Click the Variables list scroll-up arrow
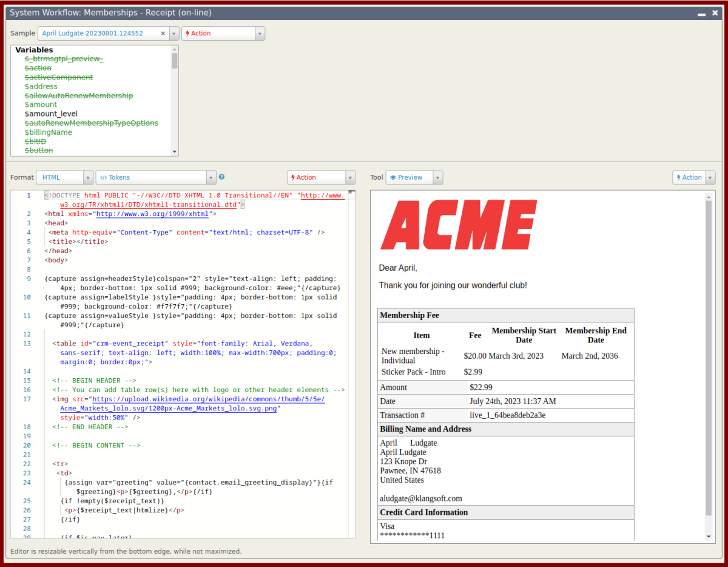This screenshot has width=728, height=567. pos(175,49)
